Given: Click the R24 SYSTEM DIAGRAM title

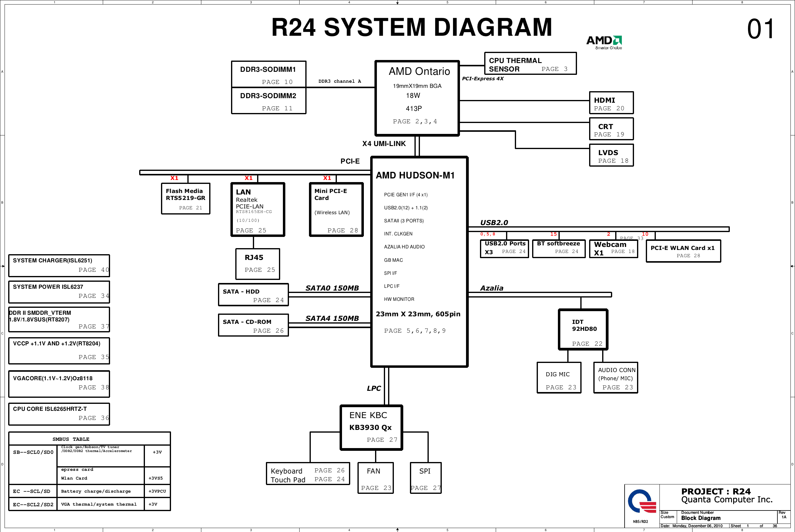Looking at the screenshot, I should [411, 27].
